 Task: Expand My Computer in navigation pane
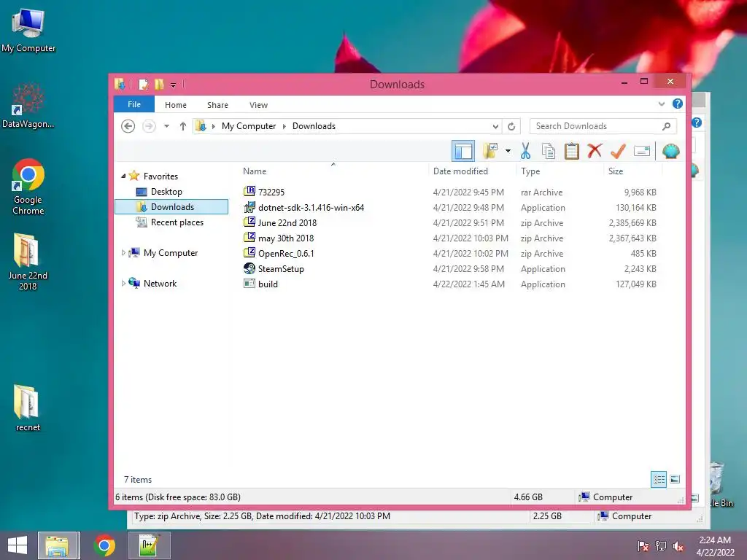[123, 253]
